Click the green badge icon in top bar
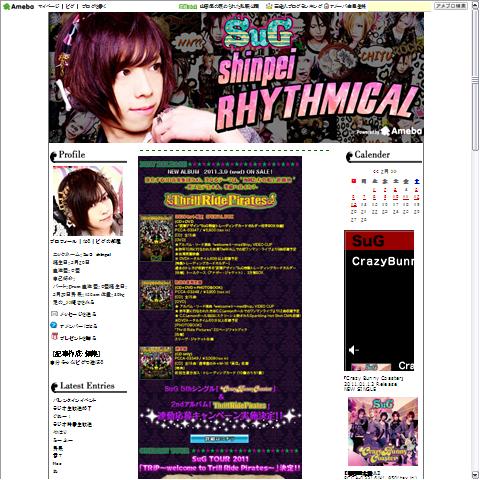Viewport: 480px width, 480px height. point(188,6)
